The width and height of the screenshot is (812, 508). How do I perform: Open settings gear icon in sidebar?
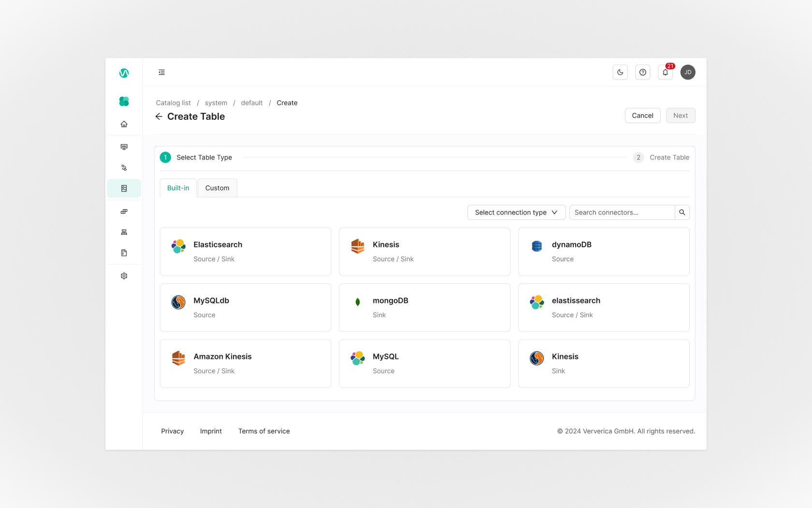pos(124,276)
